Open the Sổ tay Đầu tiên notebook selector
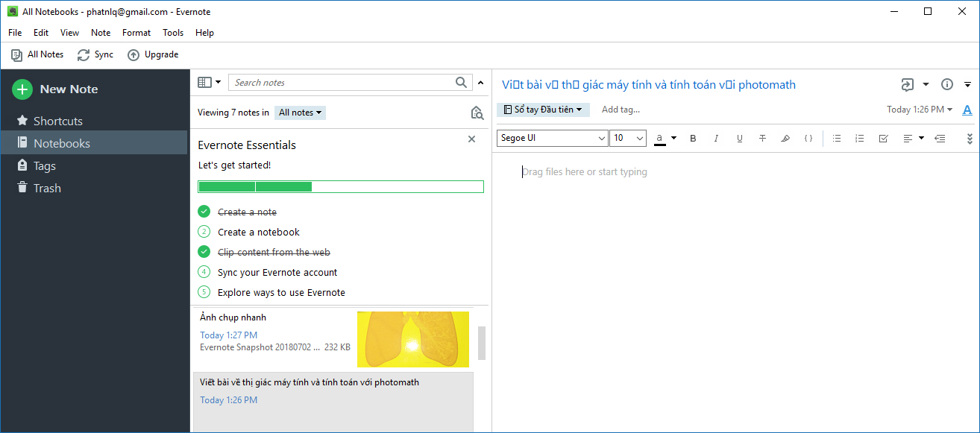This screenshot has height=433, width=980. [543, 110]
